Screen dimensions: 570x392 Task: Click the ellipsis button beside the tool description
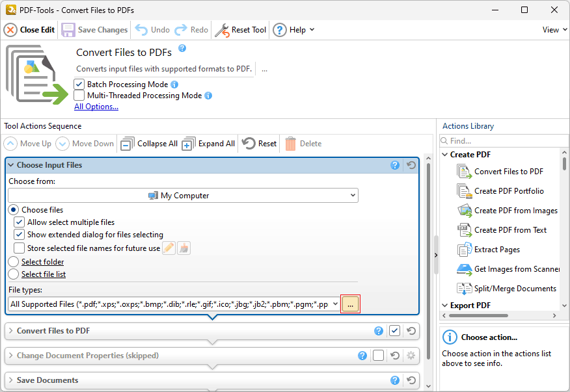coord(265,69)
